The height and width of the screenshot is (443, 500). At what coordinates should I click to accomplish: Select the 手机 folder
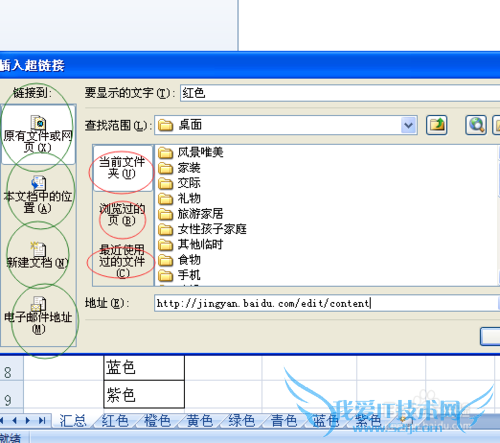pos(179,275)
